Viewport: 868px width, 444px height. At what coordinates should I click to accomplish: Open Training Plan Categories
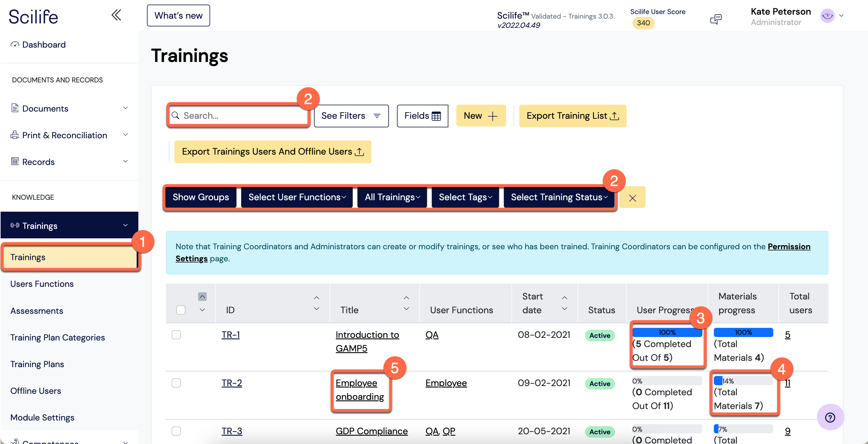(x=58, y=337)
